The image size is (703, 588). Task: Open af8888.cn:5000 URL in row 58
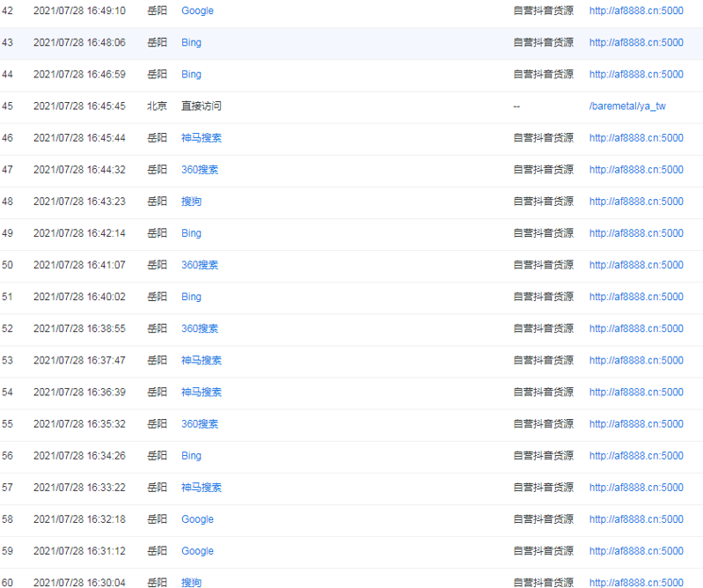point(636,519)
